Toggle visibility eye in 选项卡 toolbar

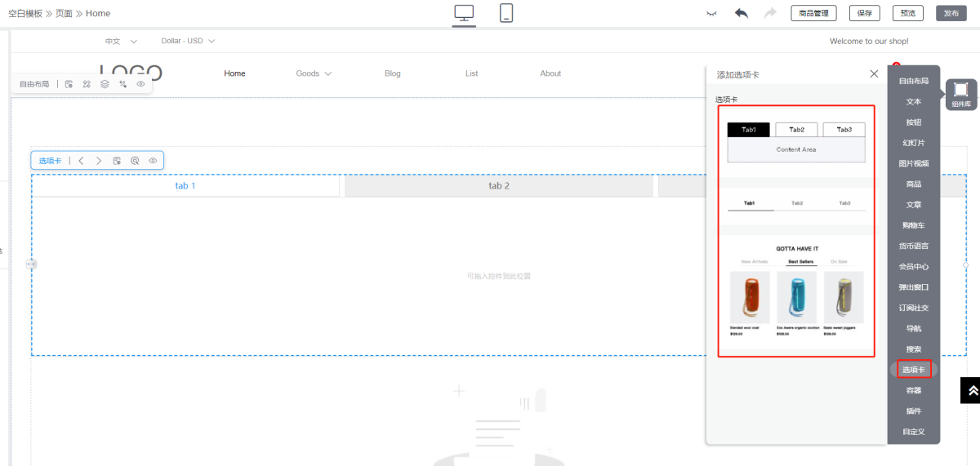(153, 161)
